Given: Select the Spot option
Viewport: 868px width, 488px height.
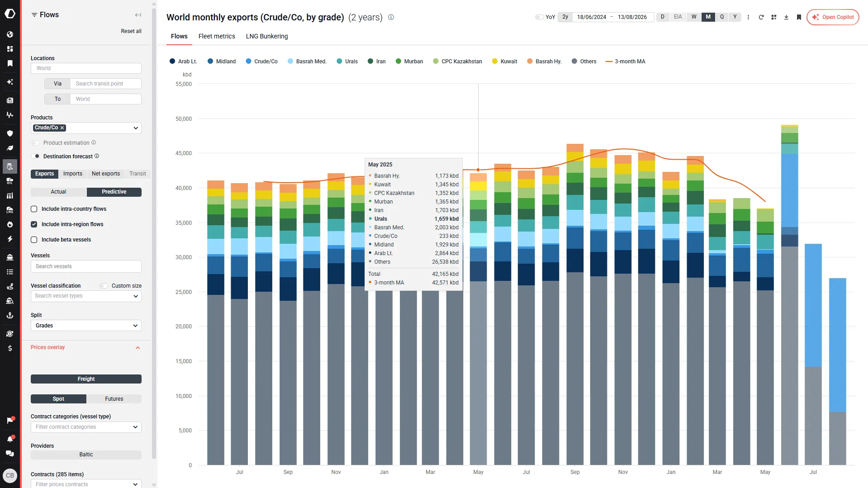Looking at the screenshot, I should (58, 399).
